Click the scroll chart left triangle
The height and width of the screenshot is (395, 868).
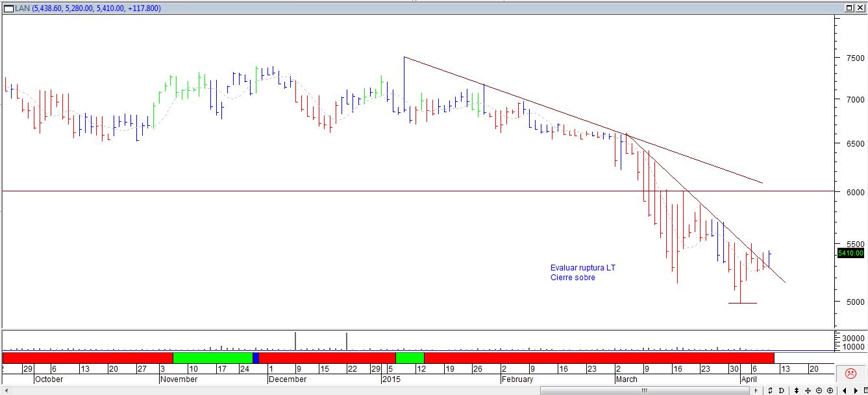pyautogui.click(x=845, y=390)
